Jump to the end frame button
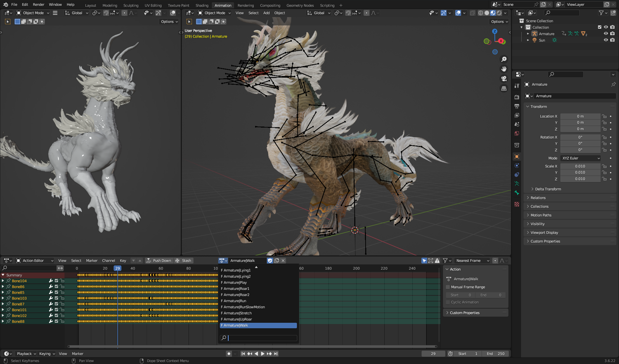 276,354
